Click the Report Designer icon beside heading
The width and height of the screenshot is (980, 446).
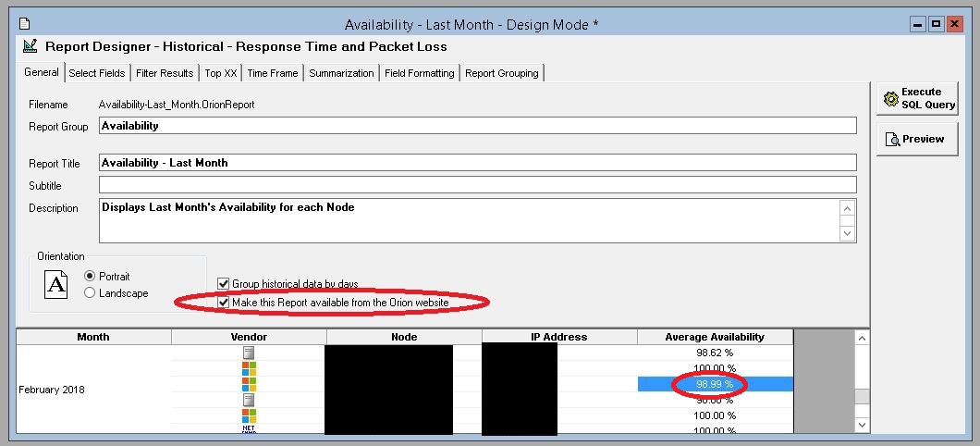30,46
